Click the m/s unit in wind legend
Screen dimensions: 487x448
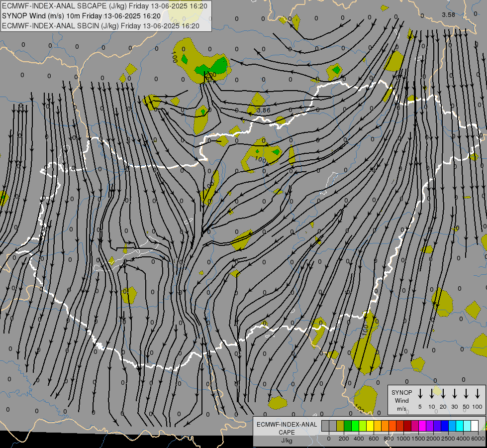(401, 409)
